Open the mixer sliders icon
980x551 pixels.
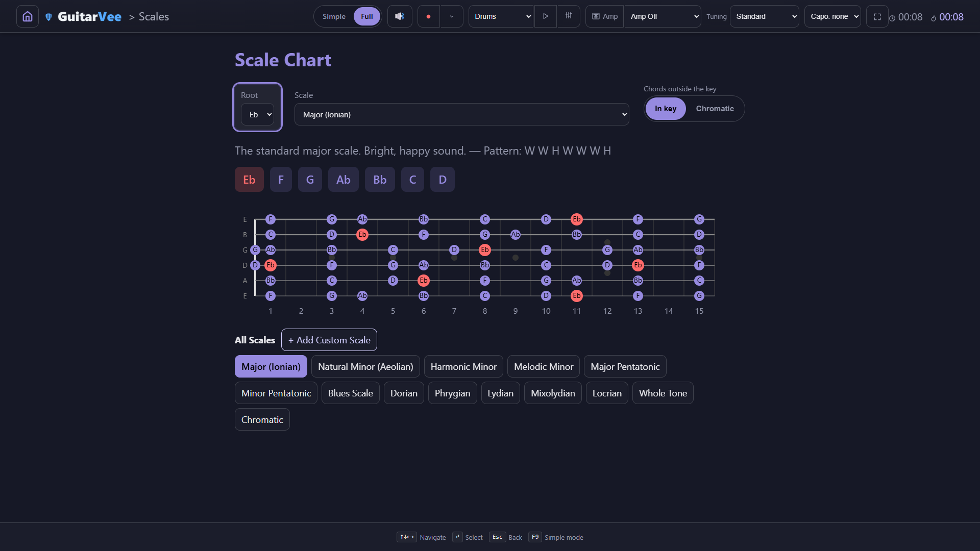[x=569, y=16]
